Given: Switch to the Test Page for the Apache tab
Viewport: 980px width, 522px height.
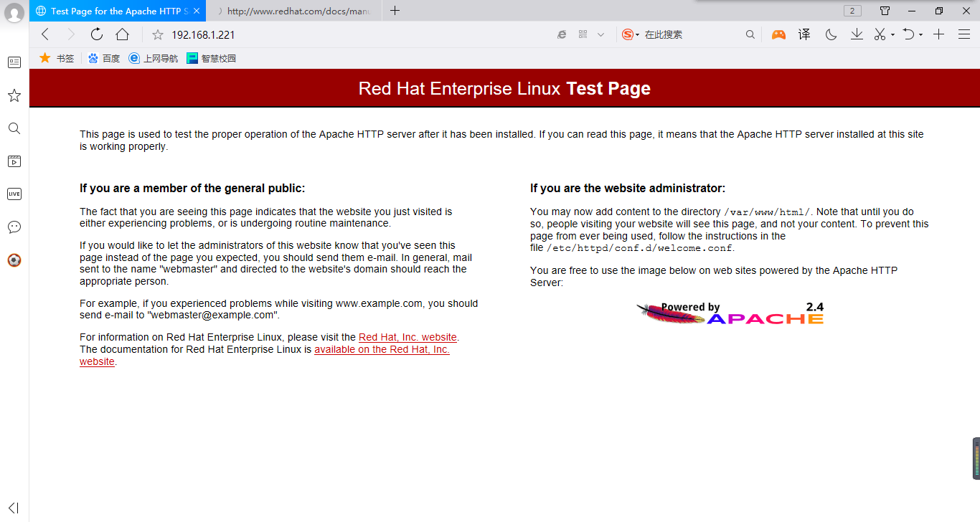Looking at the screenshot, I should click(x=117, y=11).
